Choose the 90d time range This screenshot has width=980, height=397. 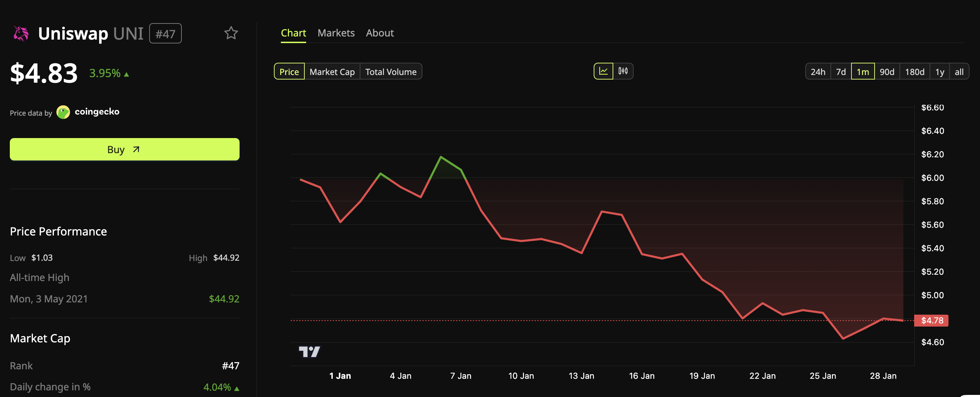[x=887, y=71]
